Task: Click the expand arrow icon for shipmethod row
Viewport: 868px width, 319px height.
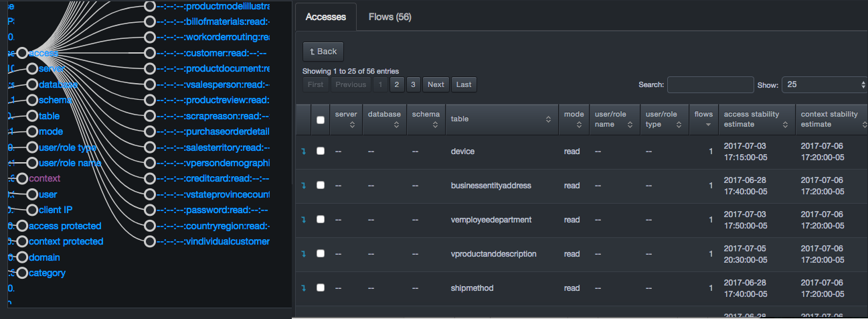Action: tap(302, 288)
